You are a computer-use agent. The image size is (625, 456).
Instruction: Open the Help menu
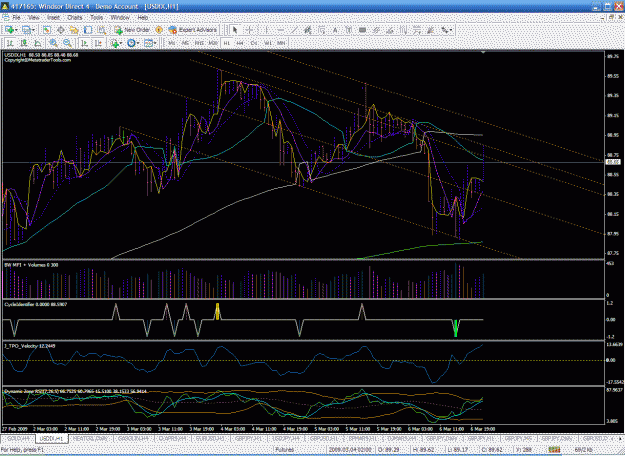143,18
